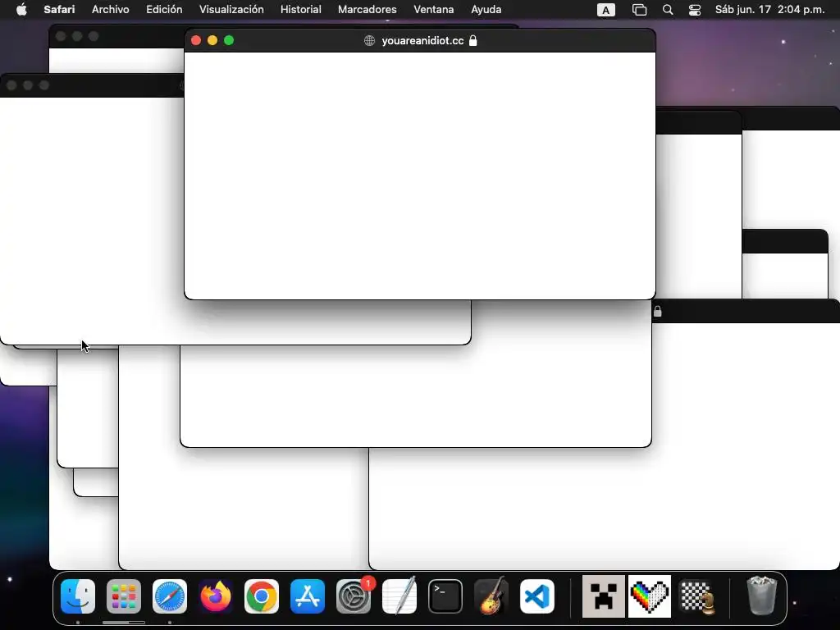The height and width of the screenshot is (630, 840).
Task: Open the Apple menu
Action: coord(21,9)
